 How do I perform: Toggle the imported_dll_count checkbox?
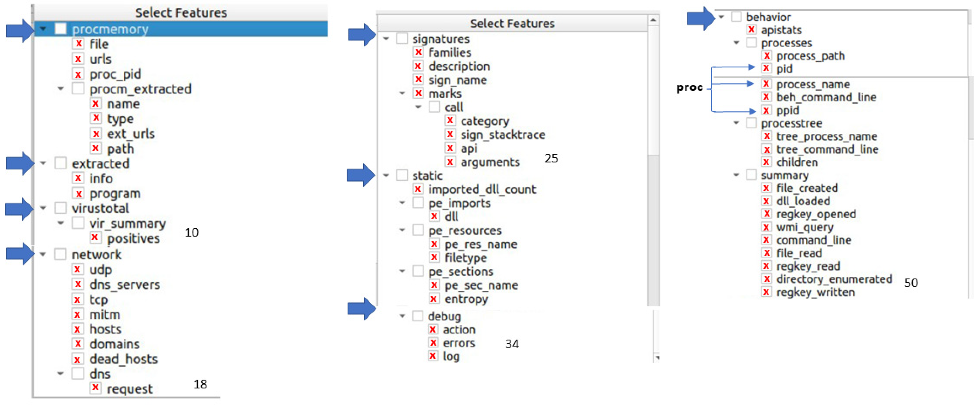pos(418,189)
